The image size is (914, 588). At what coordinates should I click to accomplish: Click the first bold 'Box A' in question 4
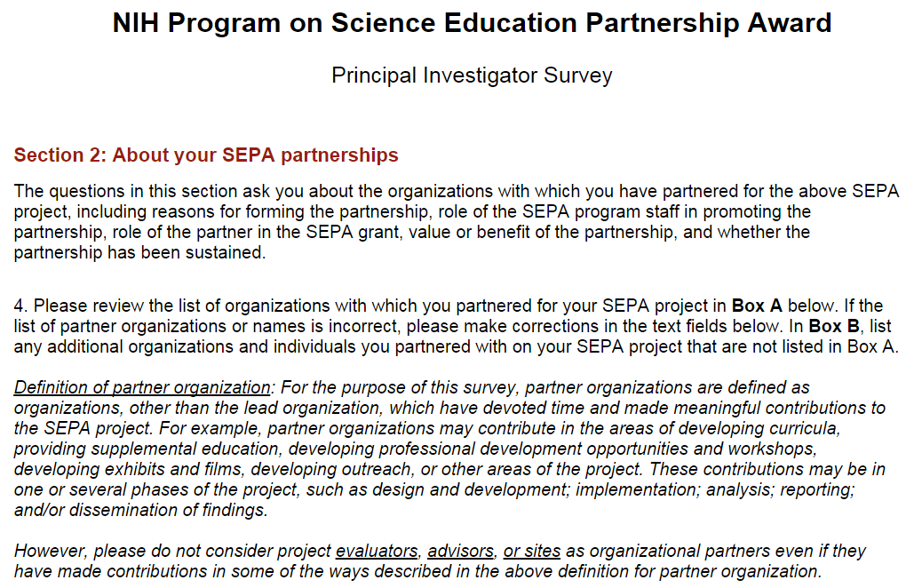point(757,307)
